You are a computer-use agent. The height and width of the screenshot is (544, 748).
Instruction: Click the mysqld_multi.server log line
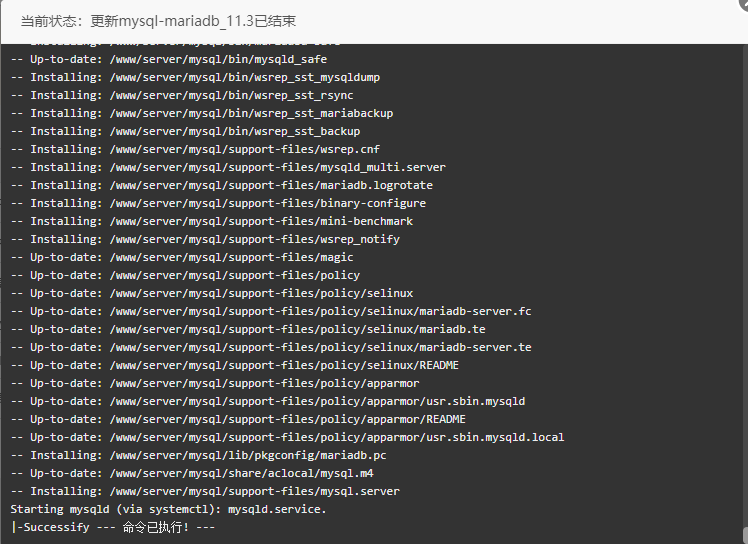pos(228,167)
